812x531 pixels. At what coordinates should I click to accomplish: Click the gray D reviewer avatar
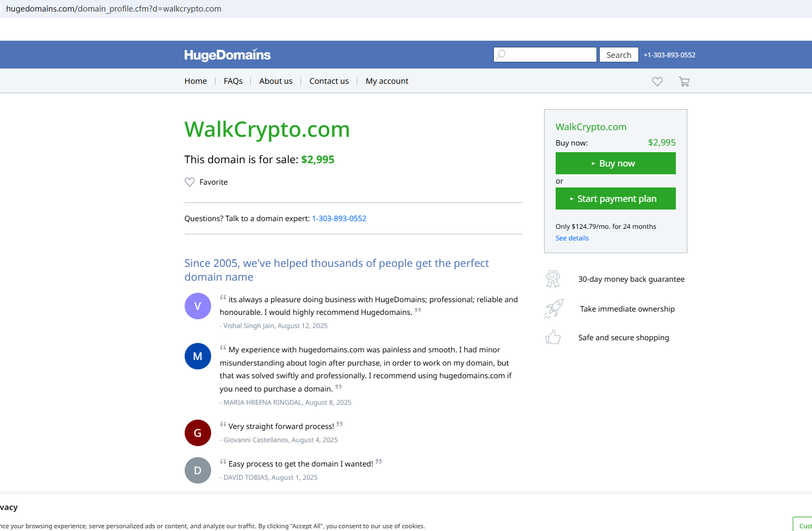(198, 470)
